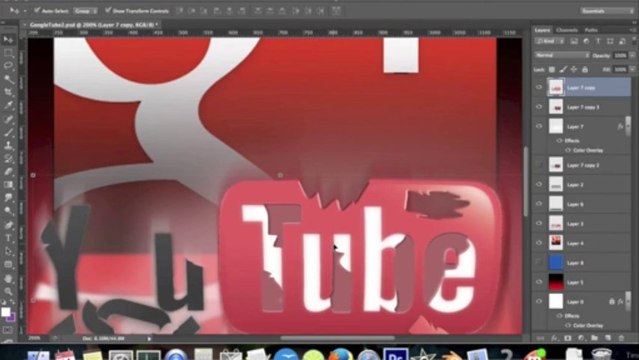Select the Horizontal Type tool
Image resolution: width=639 pixels, height=360 pixels.
[x=8, y=238]
